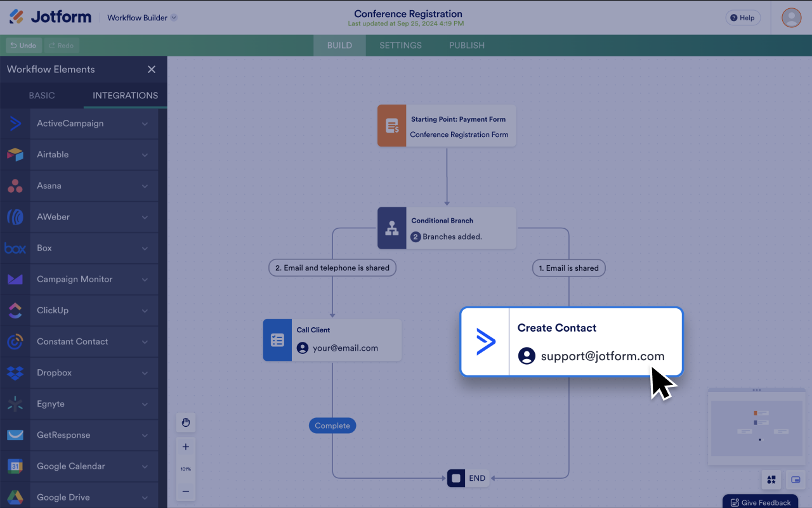Switch to the PUBLISH tab
The height and width of the screenshot is (508, 812).
coord(467,46)
